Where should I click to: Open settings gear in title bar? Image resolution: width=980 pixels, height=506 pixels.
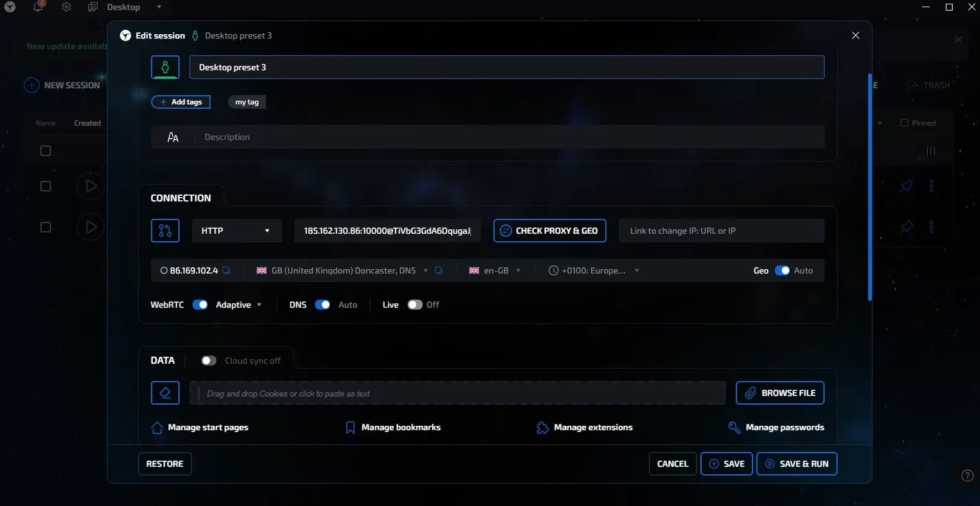pos(66,7)
